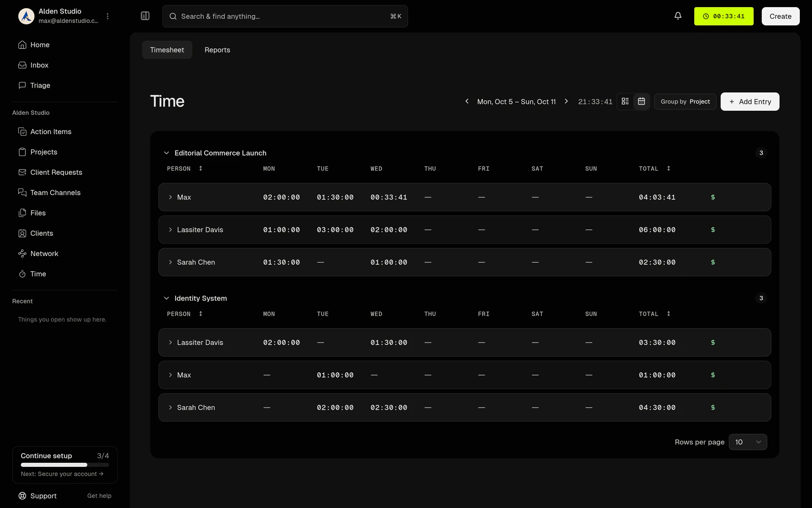This screenshot has width=812, height=508.
Task: Click Continue setup progress bar
Action: [x=65, y=464]
